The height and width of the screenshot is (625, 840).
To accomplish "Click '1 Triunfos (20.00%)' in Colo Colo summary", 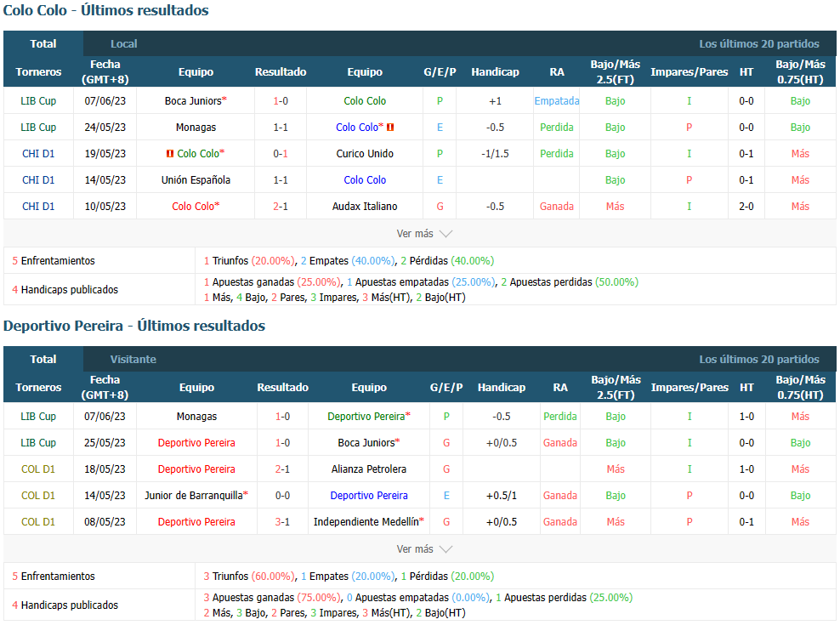I will 249,261.
